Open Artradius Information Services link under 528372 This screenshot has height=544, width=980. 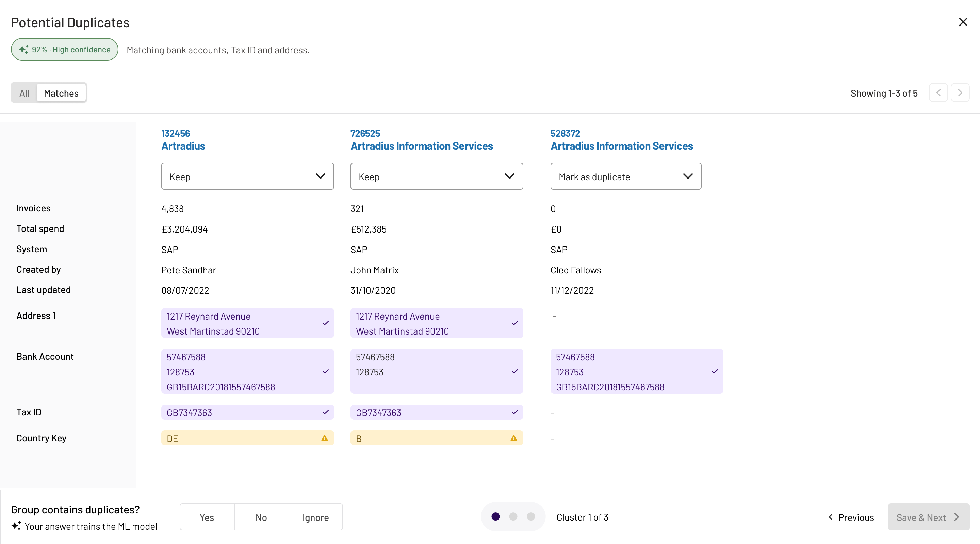pos(622,146)
